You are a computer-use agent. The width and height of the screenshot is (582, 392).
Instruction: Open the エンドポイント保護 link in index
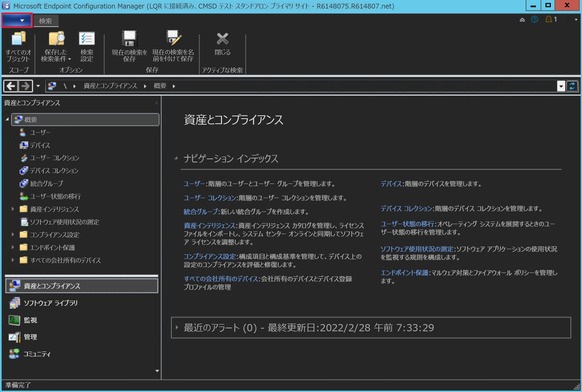405,273
